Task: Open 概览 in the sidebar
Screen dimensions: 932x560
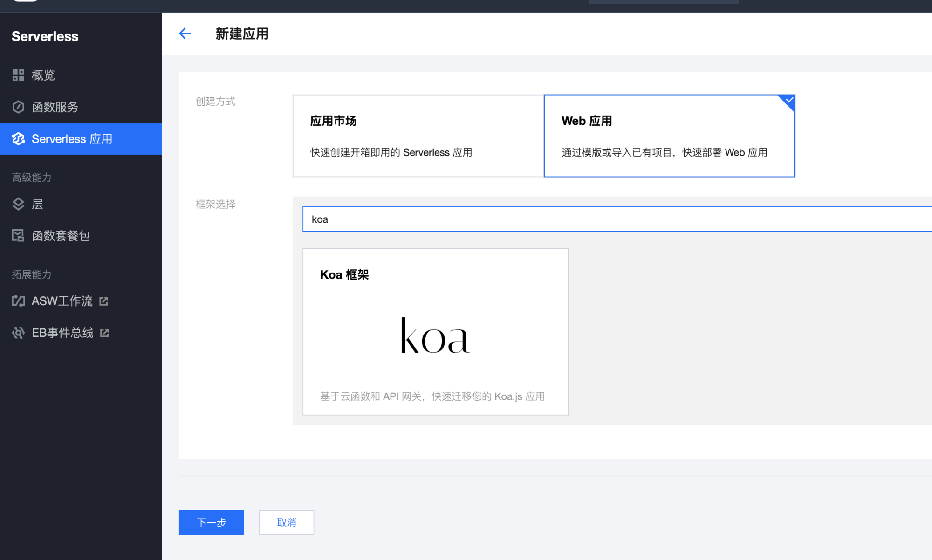Action: pyautogui.click(x=81, y=75)
